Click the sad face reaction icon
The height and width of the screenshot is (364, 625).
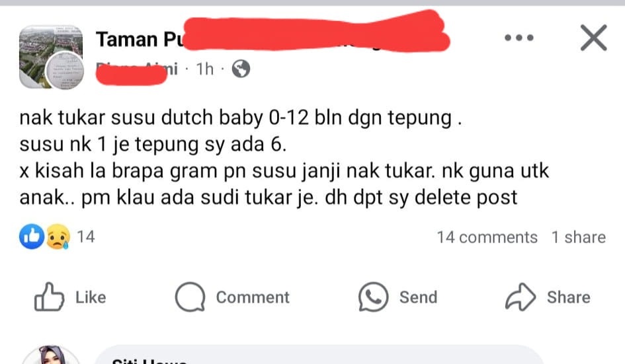click(58, 237)
